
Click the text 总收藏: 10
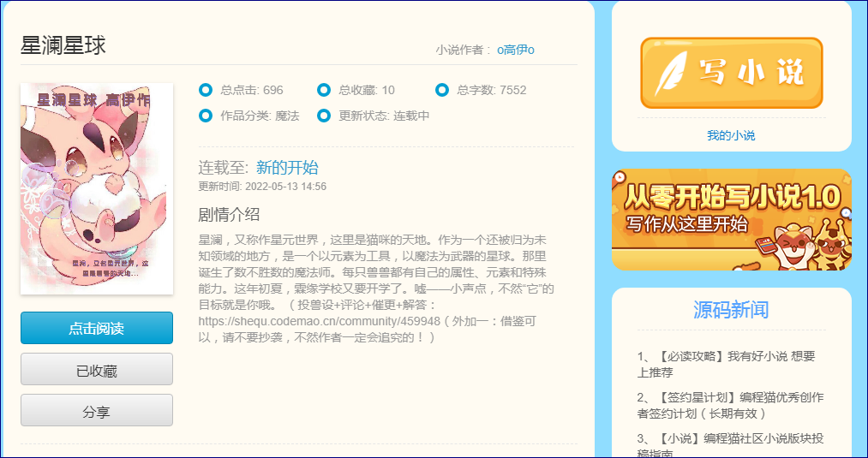(367, 90)
